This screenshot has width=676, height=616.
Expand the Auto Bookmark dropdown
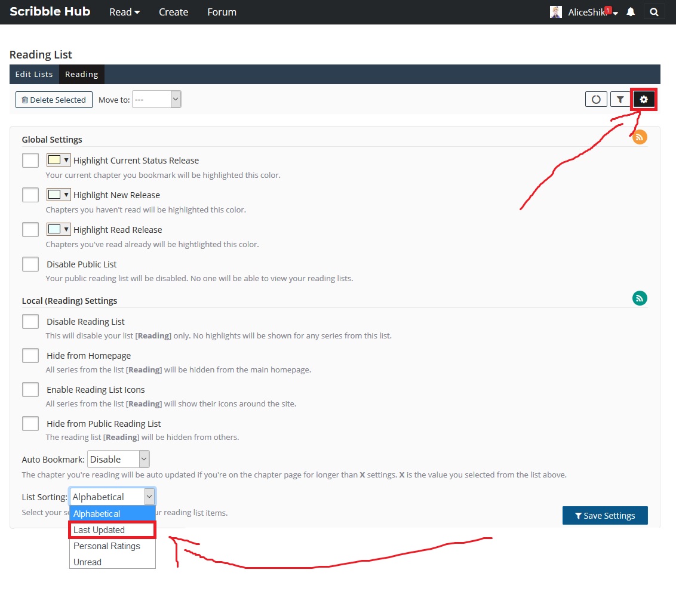point(118,459)
